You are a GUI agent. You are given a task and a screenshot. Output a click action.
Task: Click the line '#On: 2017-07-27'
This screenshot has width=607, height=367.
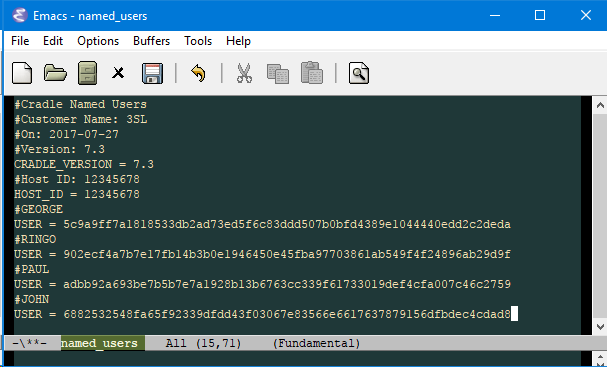tap(67, 134)
